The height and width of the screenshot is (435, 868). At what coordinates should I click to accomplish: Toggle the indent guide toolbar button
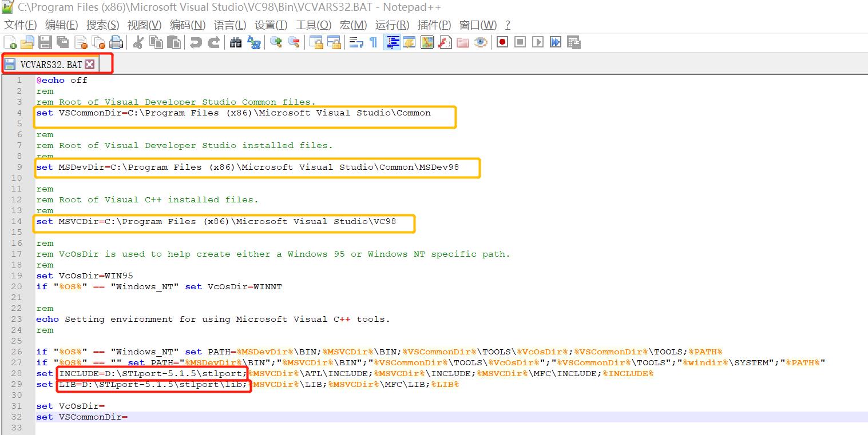392,42
